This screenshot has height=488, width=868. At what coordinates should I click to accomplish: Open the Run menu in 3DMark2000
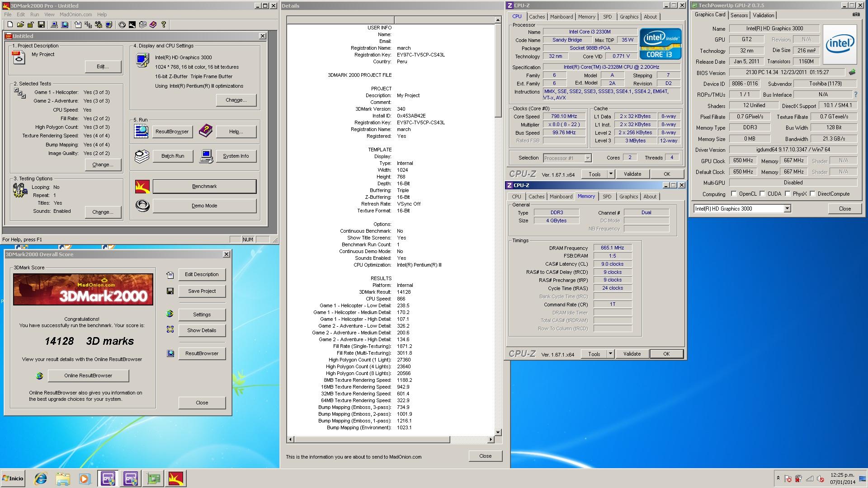pos(34,14)
